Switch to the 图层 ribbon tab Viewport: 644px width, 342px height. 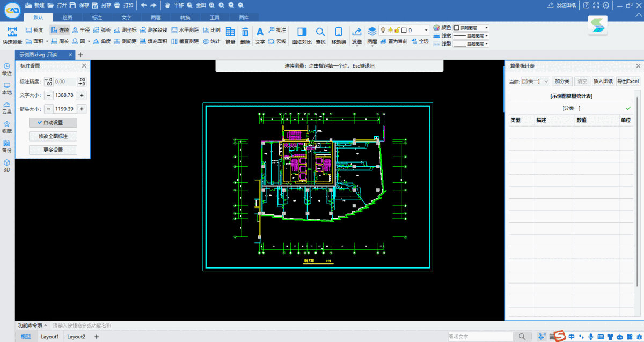coord(155,17)
